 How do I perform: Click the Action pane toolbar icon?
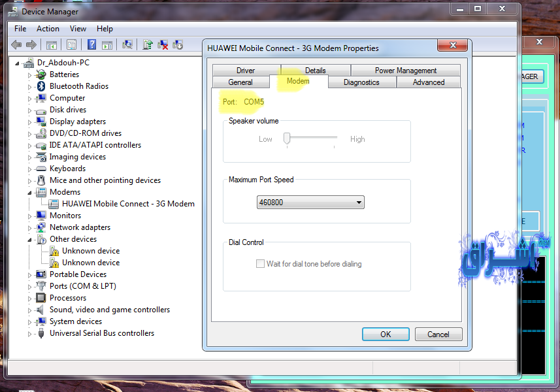click(x=107, y=45)
